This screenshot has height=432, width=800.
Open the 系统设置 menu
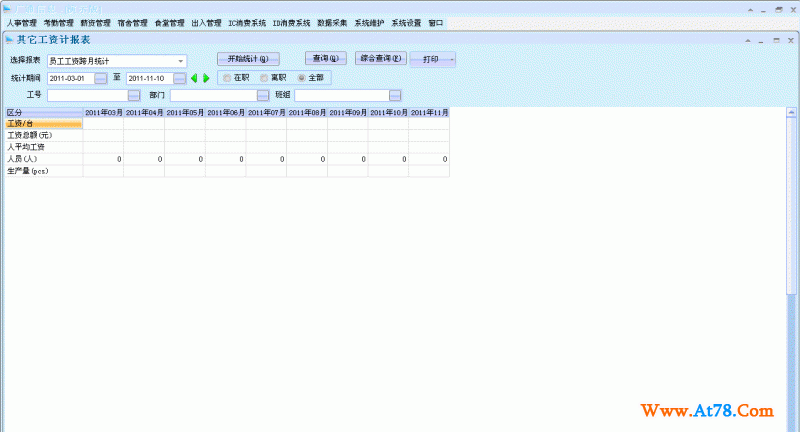pos(406,22)
